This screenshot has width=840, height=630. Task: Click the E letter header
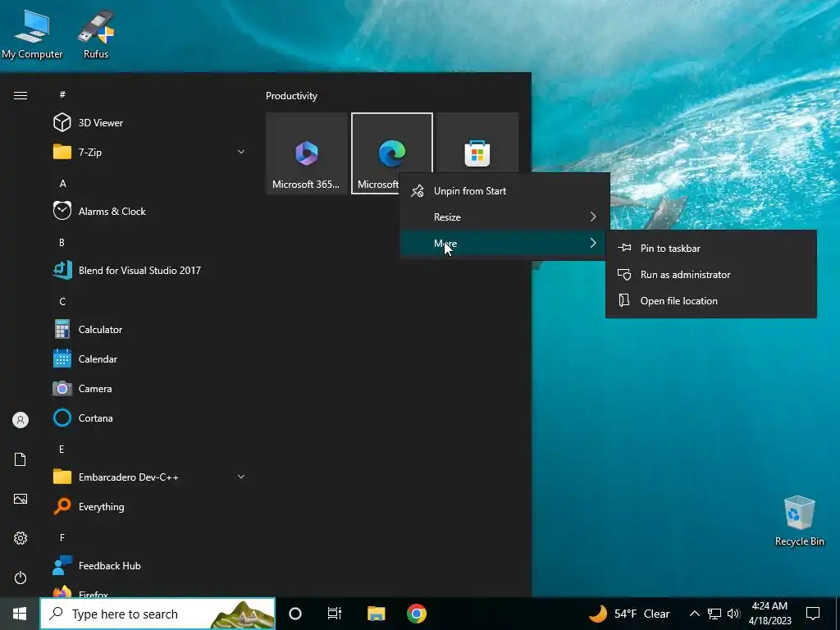[62, 449]
